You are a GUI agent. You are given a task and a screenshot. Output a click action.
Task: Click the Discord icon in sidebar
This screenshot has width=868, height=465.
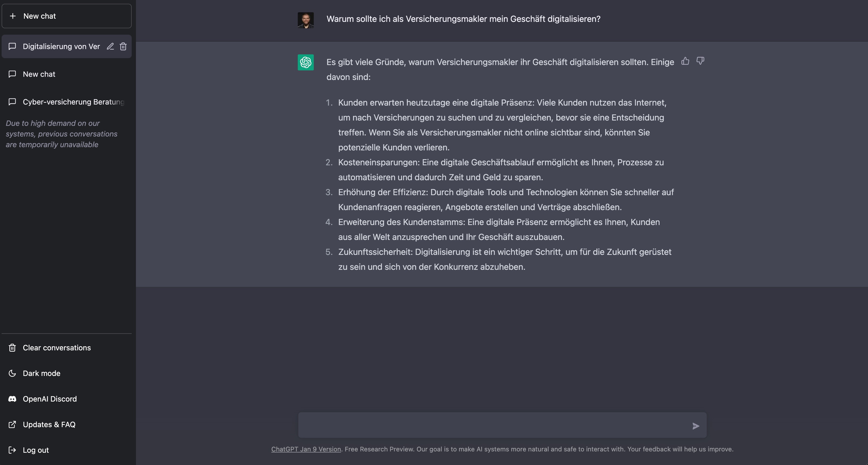pos(12,399)
